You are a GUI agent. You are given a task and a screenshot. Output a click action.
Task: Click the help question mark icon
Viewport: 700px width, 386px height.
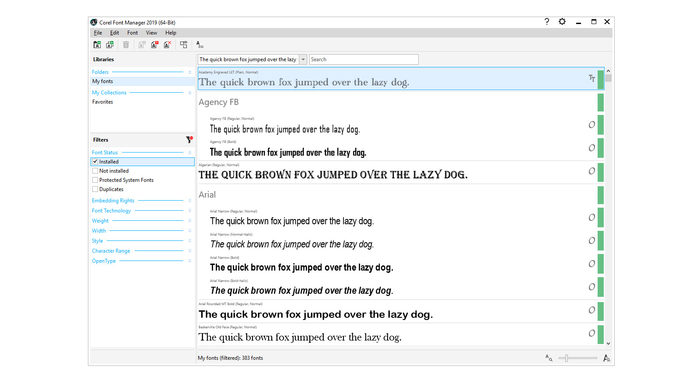pos(546,21)
